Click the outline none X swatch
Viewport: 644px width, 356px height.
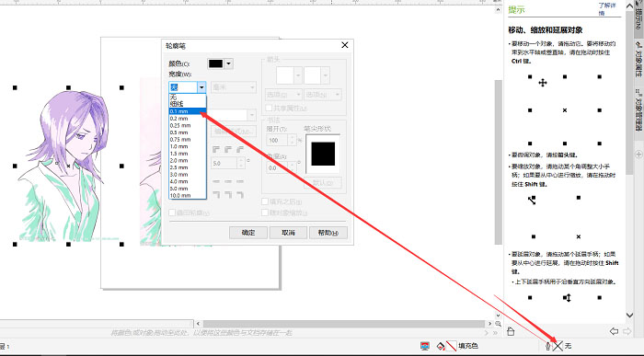point(558,346)
